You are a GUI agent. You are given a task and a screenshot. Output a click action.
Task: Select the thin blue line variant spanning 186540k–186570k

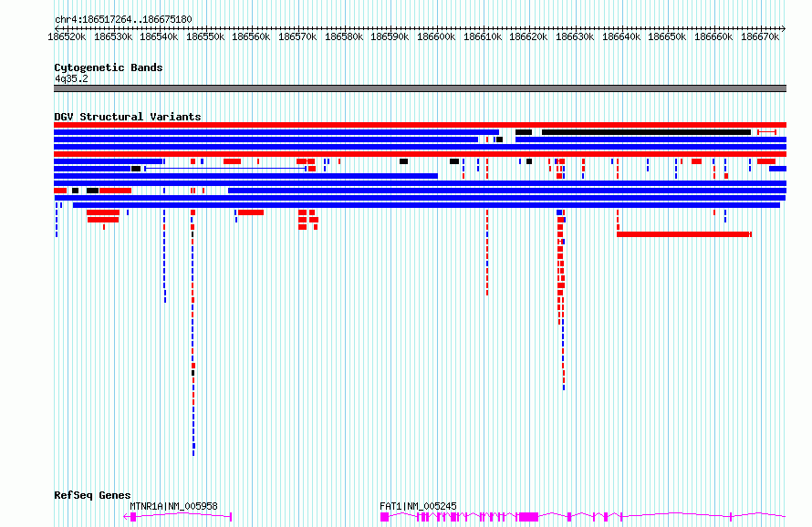point(225,169)
